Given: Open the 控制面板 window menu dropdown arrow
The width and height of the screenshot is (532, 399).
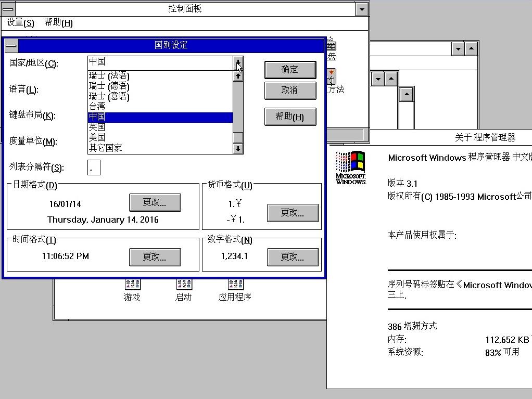Looking at the screenshot, I should [x=361, y=8].
